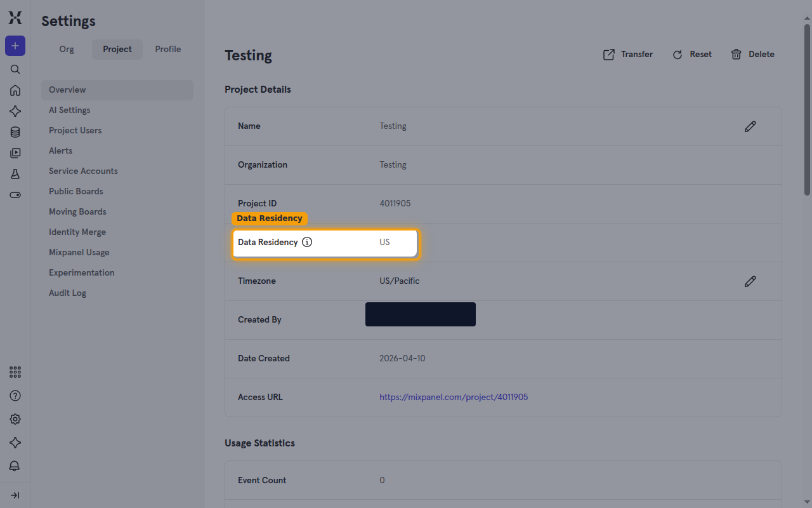Click the Data Residency value US
Viewport: 812px width, 508px height.
(384, 243)
